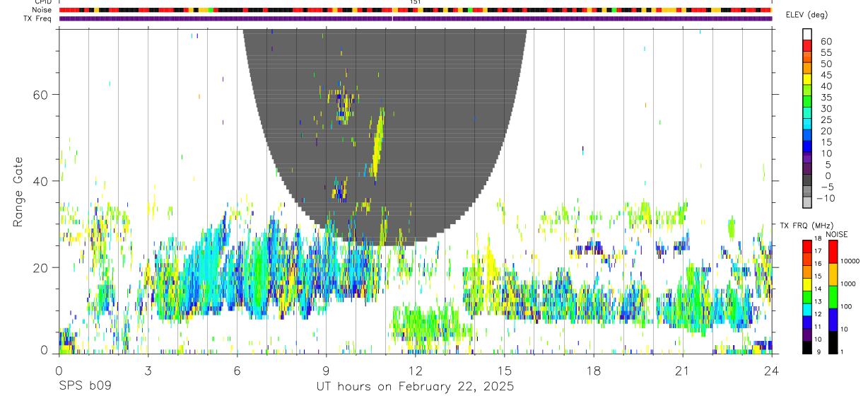Click the cyan swatch in ELEV color bar
Image resolution: width=868 pixels, height=401 pixels.
(x=807, y=124)
